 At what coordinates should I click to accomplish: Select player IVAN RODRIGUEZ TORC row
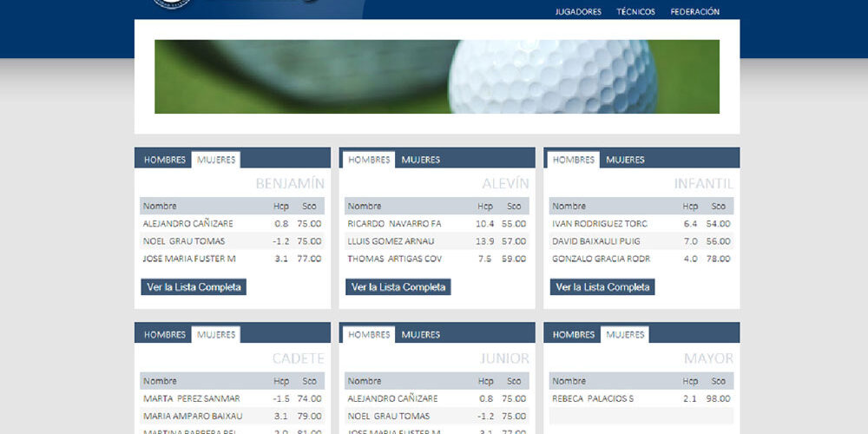600,224
